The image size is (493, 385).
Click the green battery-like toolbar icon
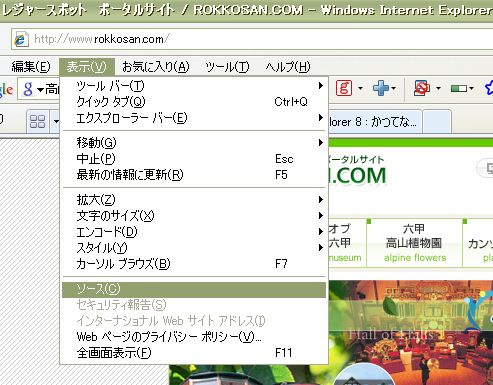pos(459,88)
